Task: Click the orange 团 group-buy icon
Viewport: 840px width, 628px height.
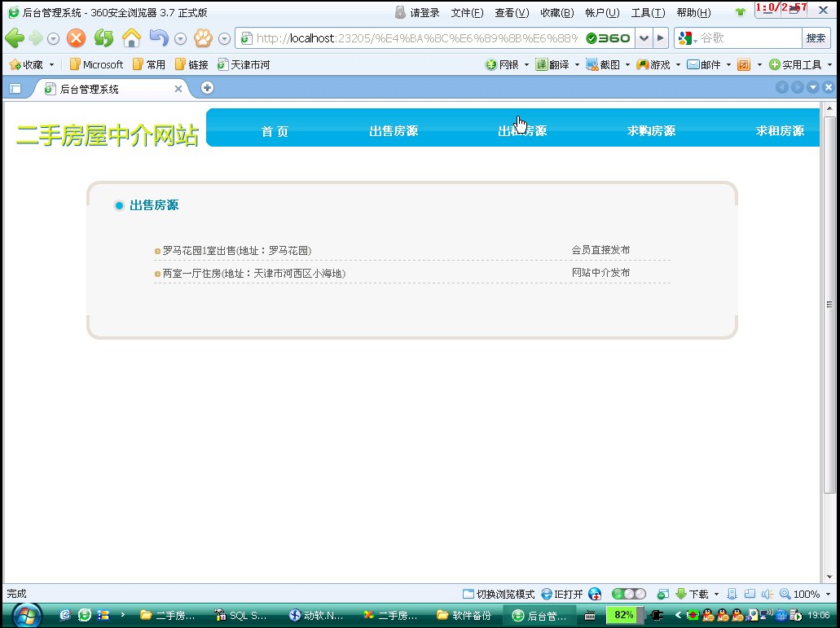Action: click(744, 65)
